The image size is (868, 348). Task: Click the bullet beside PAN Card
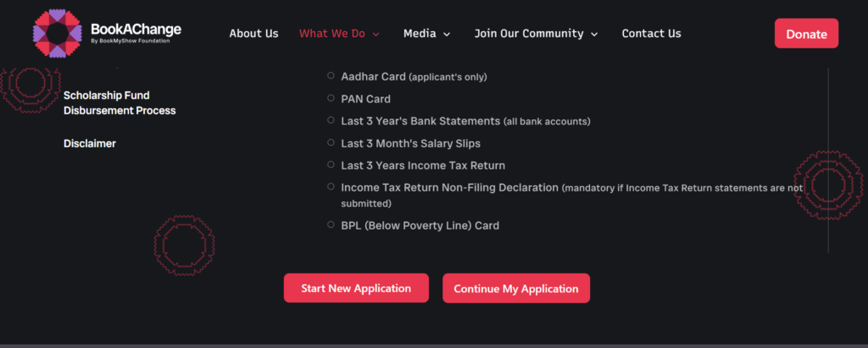pos(331,98)
